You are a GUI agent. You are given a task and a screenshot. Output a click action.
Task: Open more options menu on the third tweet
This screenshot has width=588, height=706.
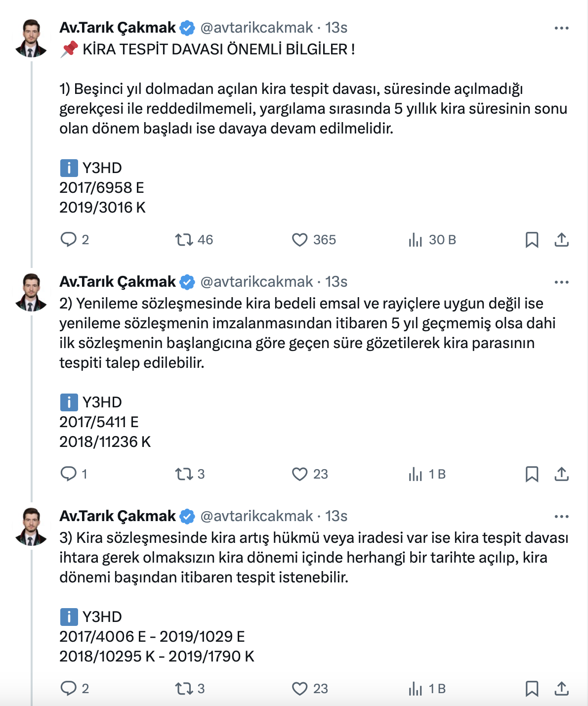pyautogui.click(x=561, y=517)
